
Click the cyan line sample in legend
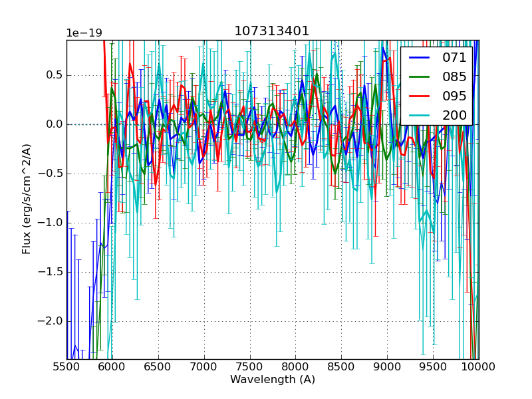click(419, 115)
